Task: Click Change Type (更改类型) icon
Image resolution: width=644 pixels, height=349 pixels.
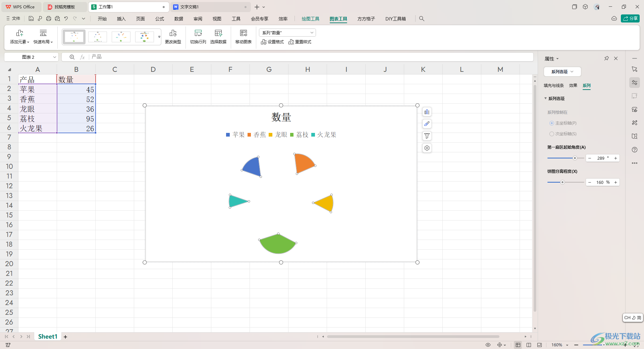Action: pyautogui.click(x=173, y=37)
